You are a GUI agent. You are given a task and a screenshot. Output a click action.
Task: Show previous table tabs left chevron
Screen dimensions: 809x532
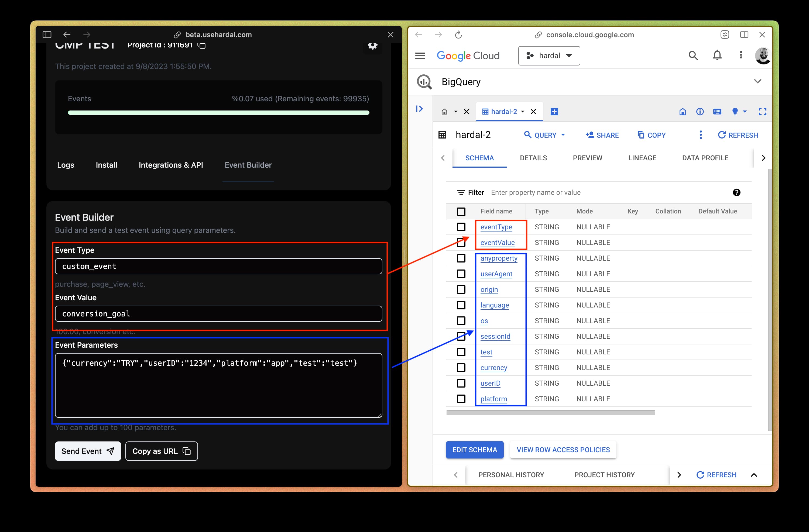(443, 158)
